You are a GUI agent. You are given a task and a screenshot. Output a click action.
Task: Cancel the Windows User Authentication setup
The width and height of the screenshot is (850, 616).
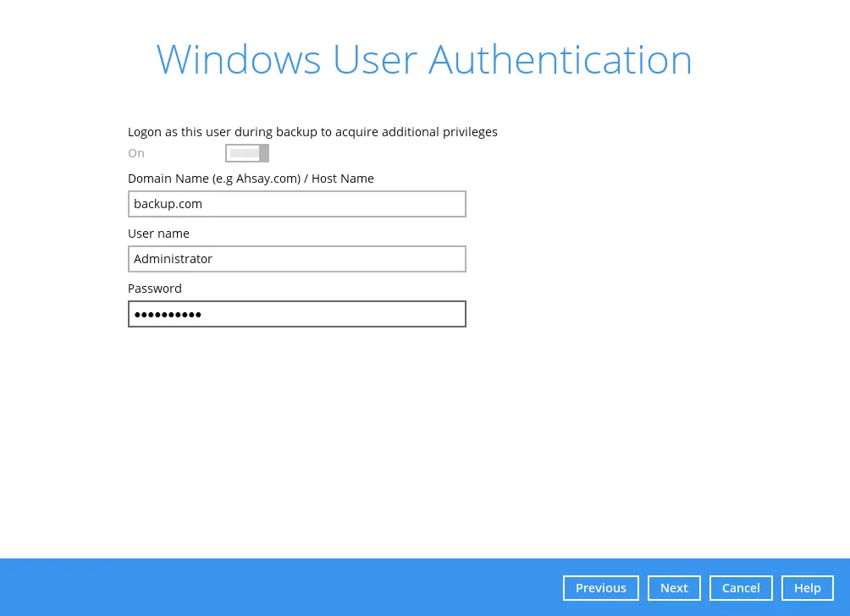(741, 587)
